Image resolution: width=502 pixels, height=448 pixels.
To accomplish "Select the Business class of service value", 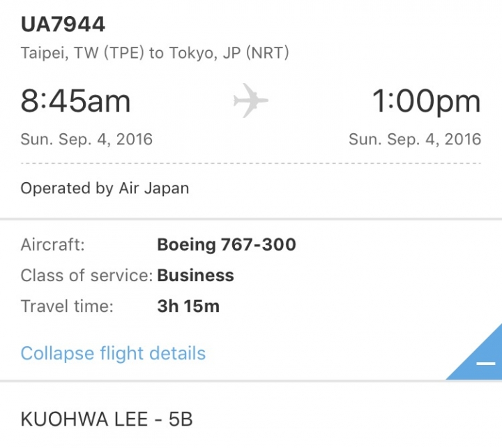I will pos(195,276).
